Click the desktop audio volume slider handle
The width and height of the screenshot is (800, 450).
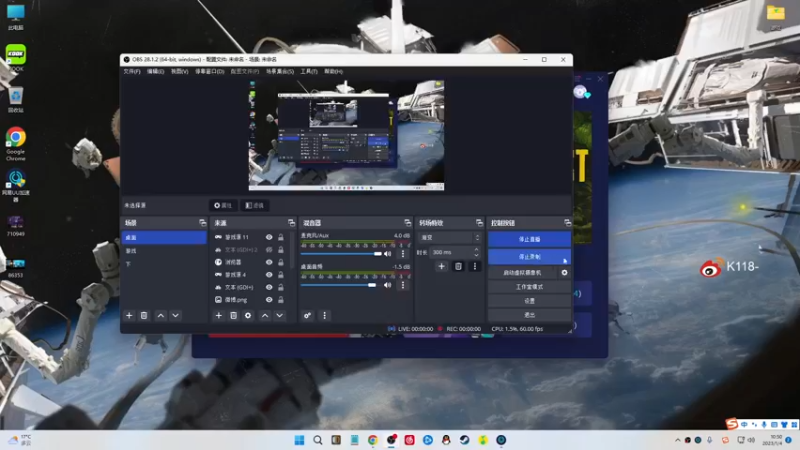pyautogui.click(x=372, y=285)
